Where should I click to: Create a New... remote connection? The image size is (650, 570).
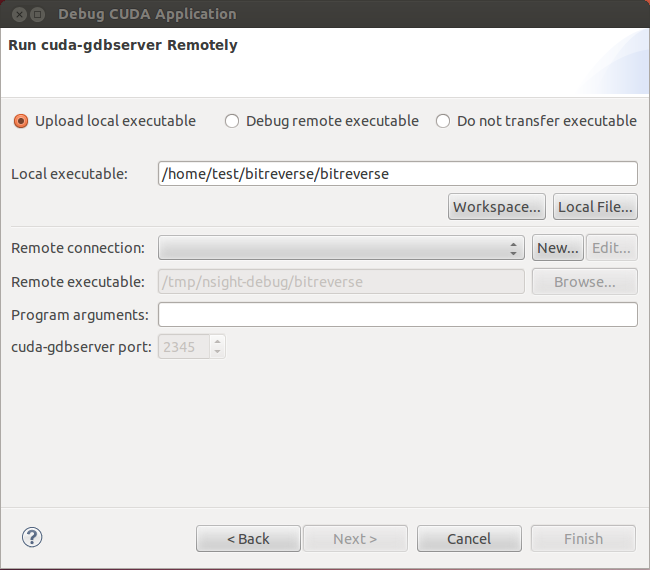(x=558, y=248)
